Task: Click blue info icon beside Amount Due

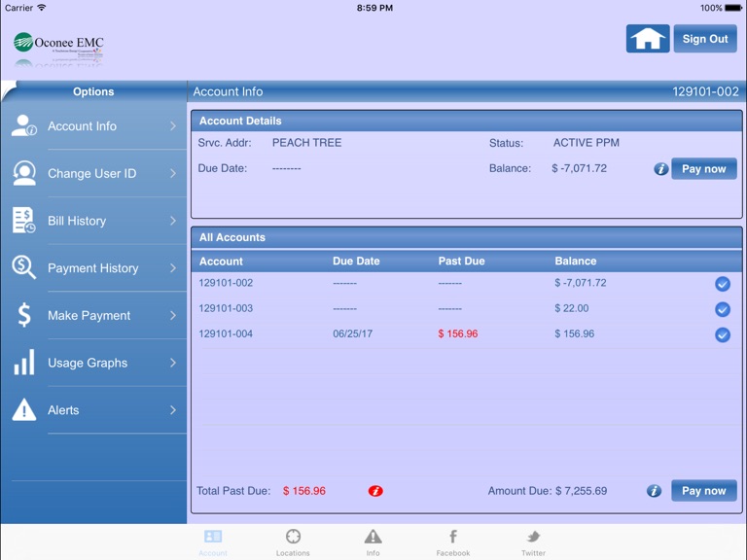Action: 654,491
